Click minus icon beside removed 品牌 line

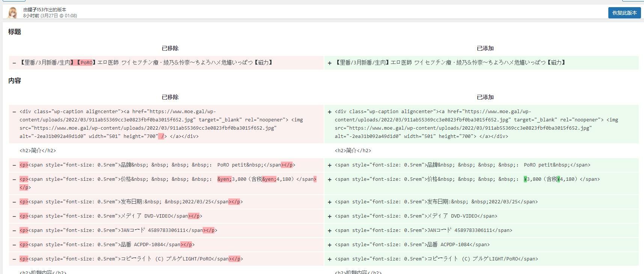tap(14, 165)
